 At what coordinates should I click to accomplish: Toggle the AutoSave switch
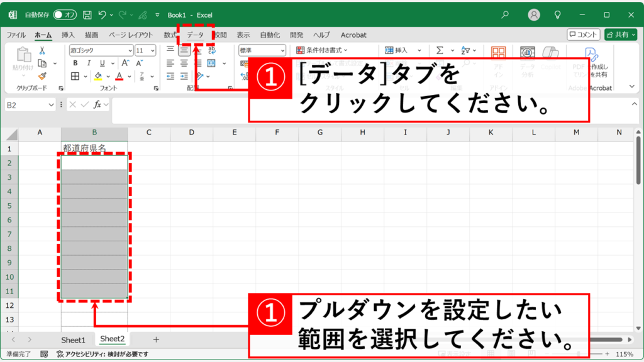coord(65,15)
